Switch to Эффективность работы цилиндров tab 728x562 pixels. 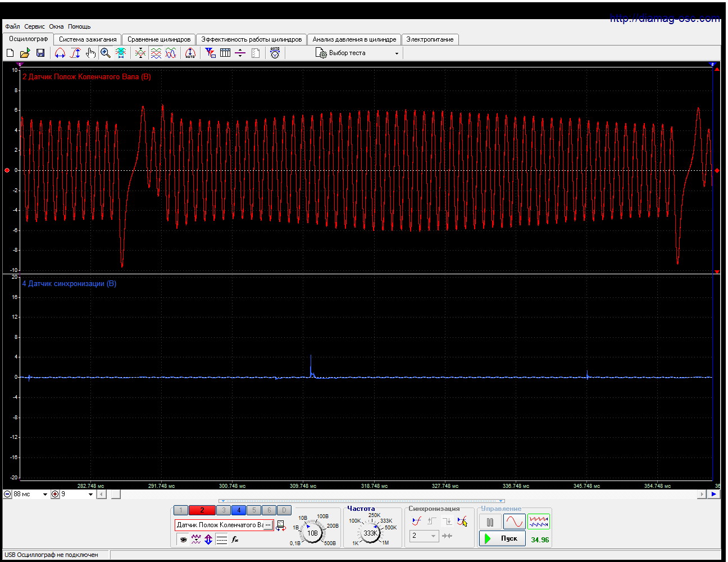(252, 39)
